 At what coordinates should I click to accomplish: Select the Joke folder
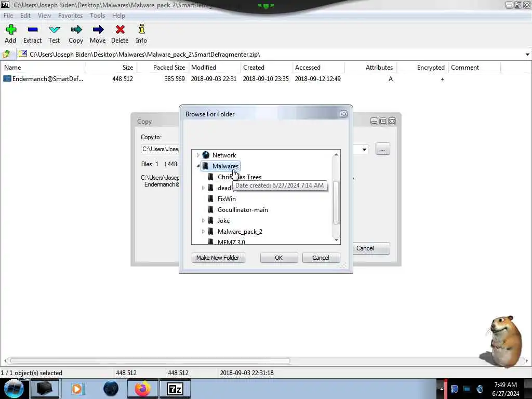point(223,220)
